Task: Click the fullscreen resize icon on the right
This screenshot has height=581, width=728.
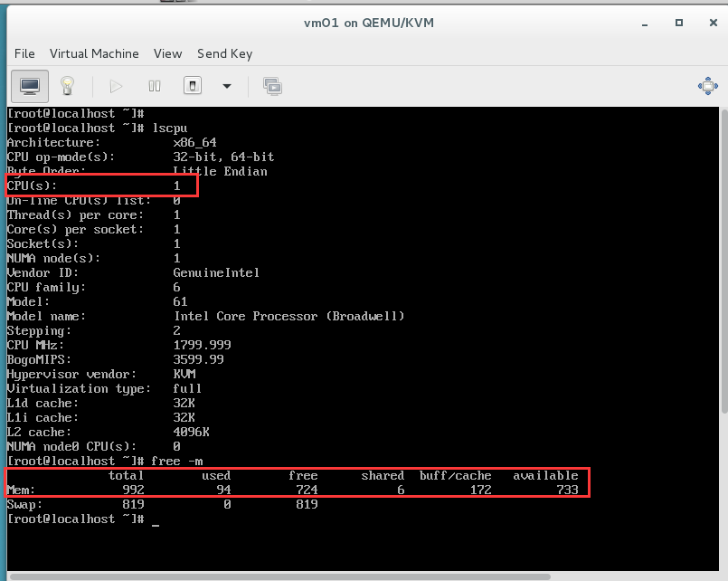Action: (x=707, y=85)
